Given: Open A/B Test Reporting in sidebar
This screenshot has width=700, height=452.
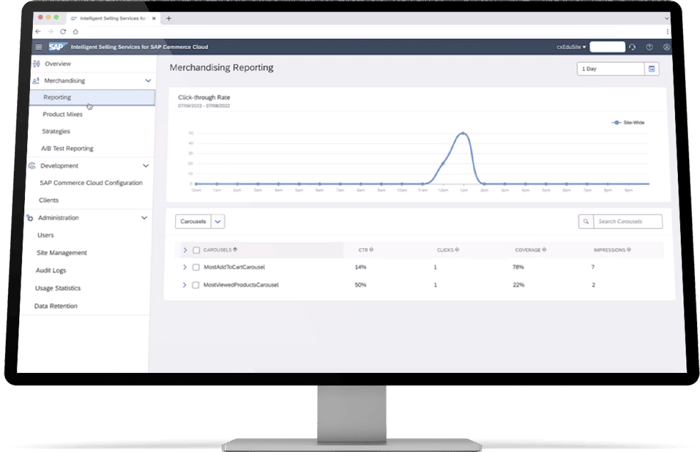Looking at the screenshot, I should [67, 148].
